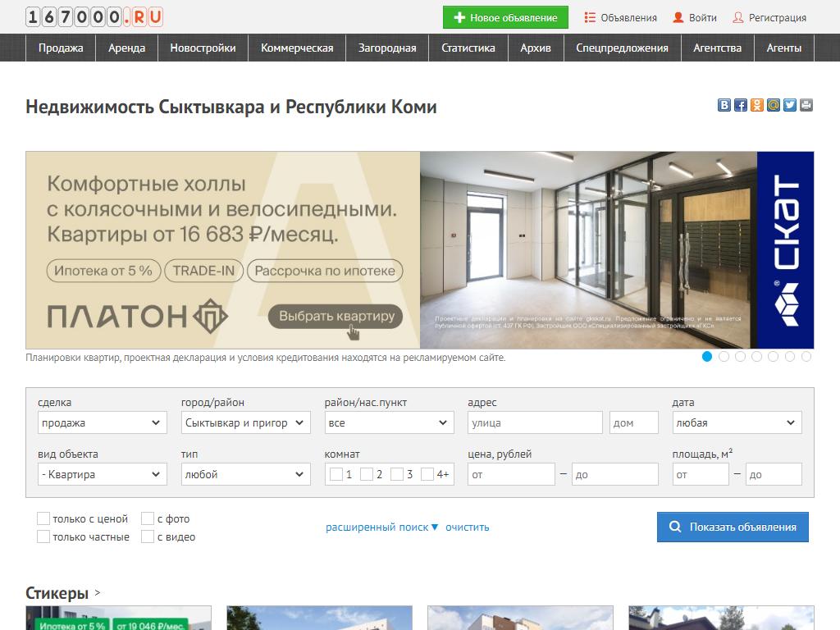Viewport: 840px width, 630px height.
Task: Share page via Mail.ru icon
Action: tap(774, 105)
